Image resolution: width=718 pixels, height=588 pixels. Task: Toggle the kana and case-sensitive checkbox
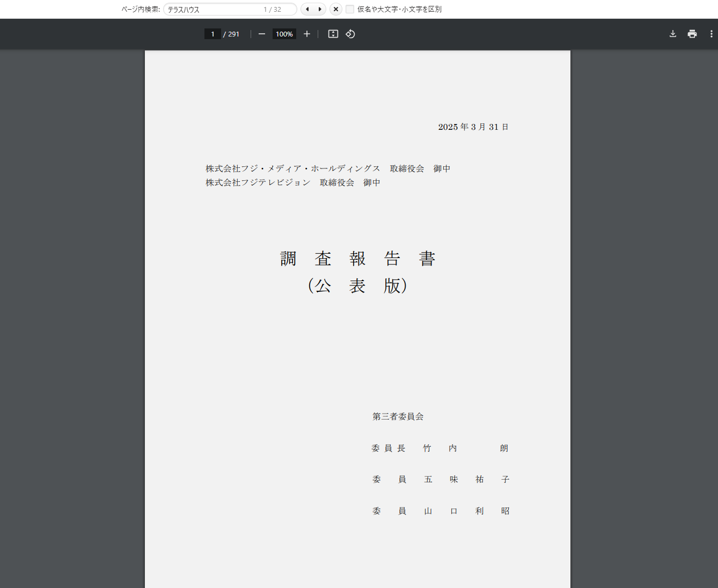coord(350,9)
